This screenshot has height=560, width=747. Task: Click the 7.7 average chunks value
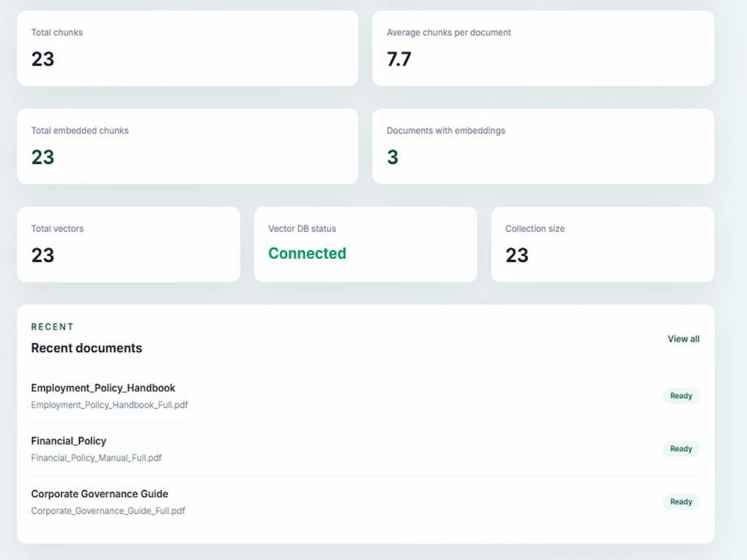[x=399, y=59]
